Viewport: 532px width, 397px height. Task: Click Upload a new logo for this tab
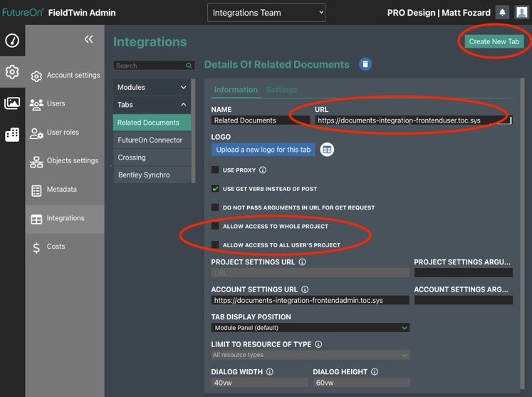264,150
